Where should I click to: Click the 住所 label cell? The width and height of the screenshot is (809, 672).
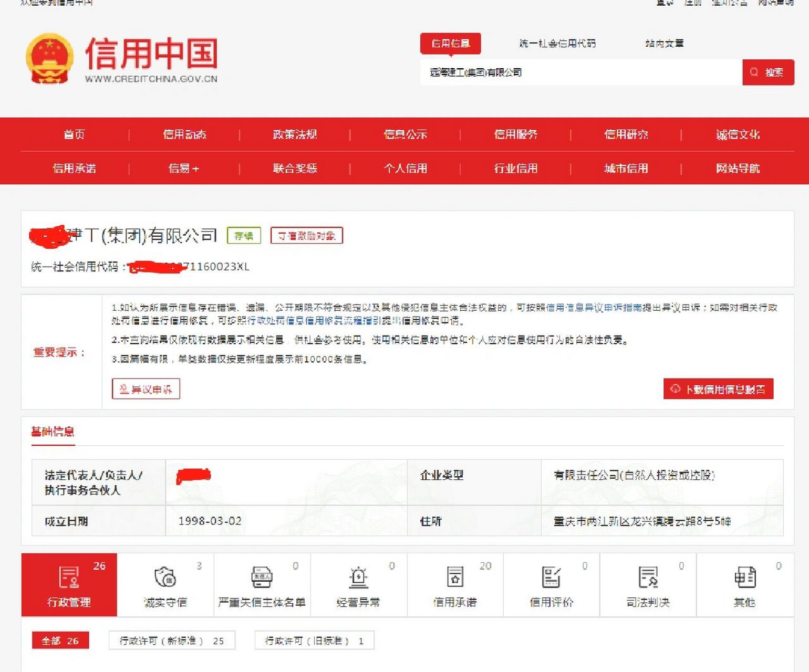(474, 521)
